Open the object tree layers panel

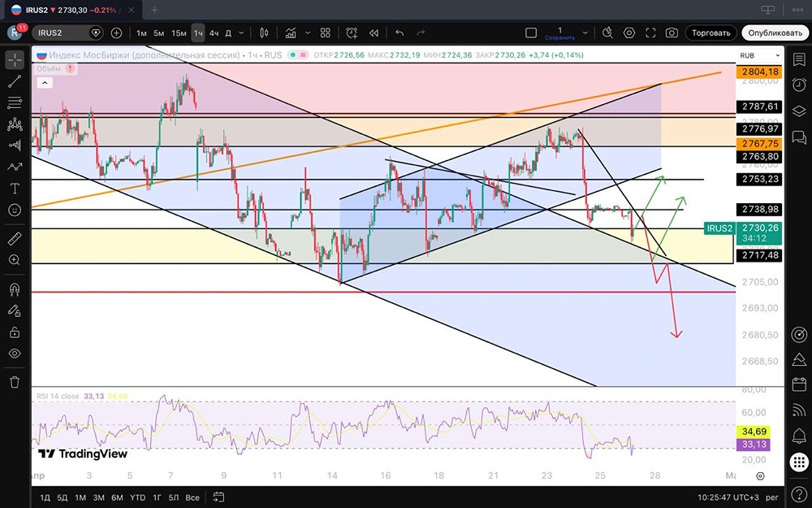(799, 111)
